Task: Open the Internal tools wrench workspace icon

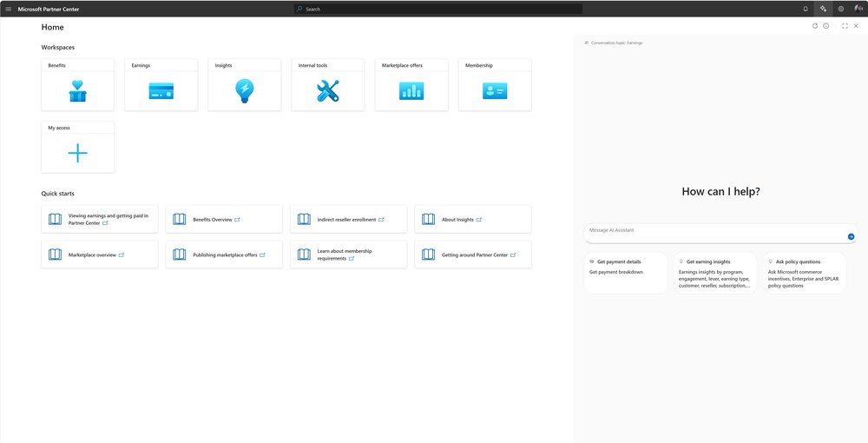Action: click(x=328, y=91)
